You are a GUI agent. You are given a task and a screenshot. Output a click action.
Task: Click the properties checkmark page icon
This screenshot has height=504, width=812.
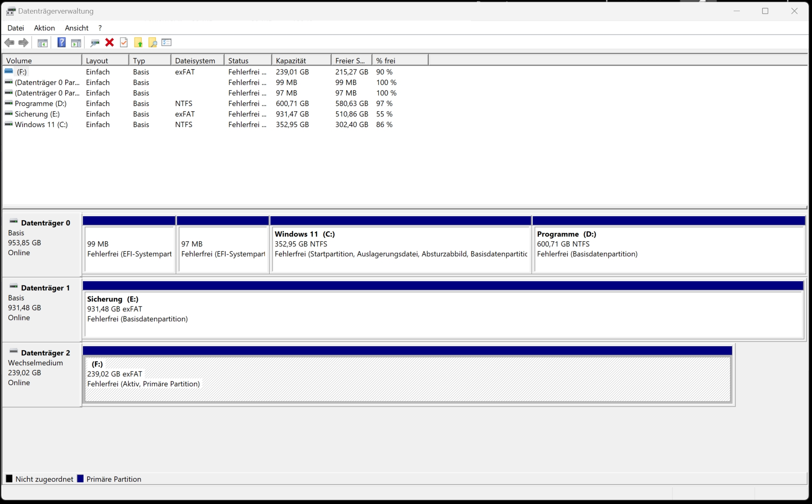click(124, 42)
